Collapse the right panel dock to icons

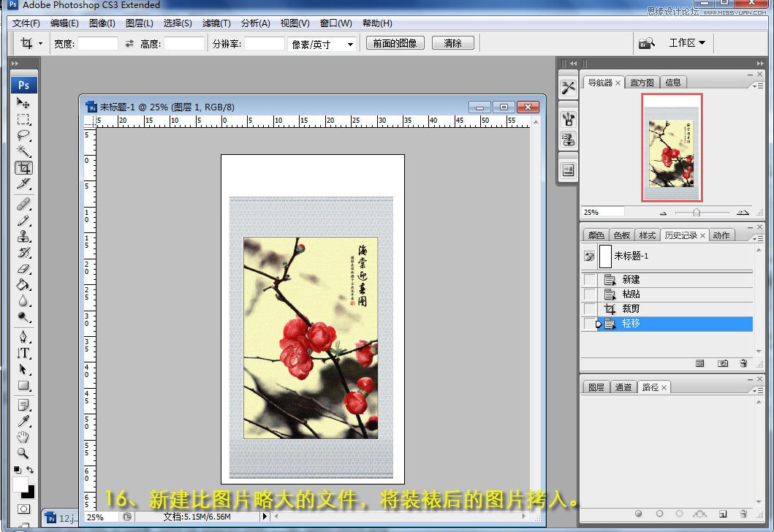coord(759,63)
